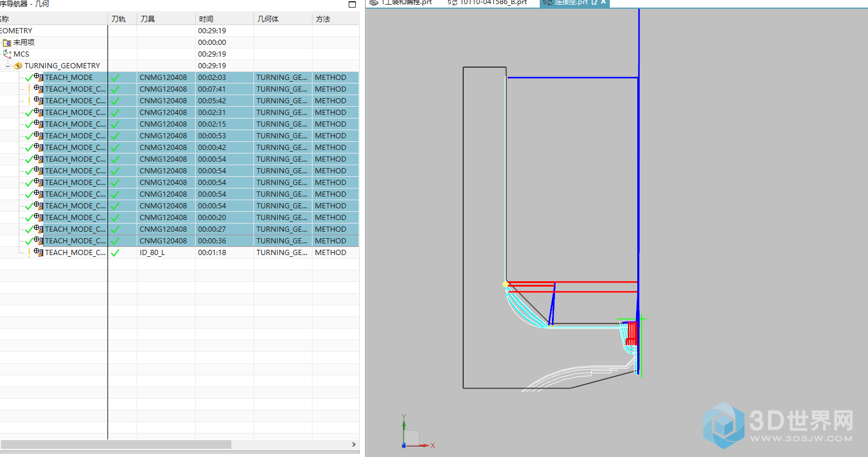This screenshot has height=457, width=868.
Task: Close the 连接座.prt tab
Action: [603, 2]
